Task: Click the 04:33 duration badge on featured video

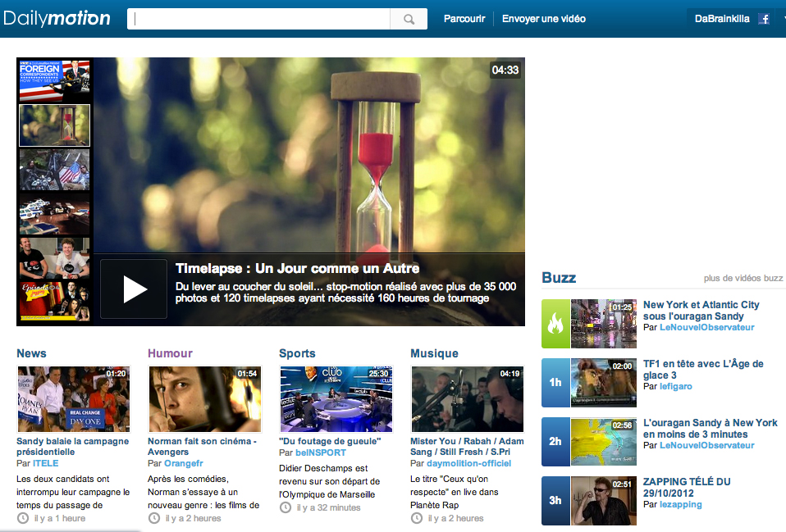Action: click(x=505, y=70)
